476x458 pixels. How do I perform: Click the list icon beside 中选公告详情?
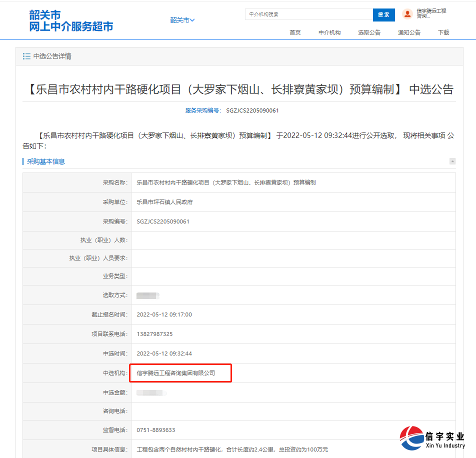[x=26, y=56]
